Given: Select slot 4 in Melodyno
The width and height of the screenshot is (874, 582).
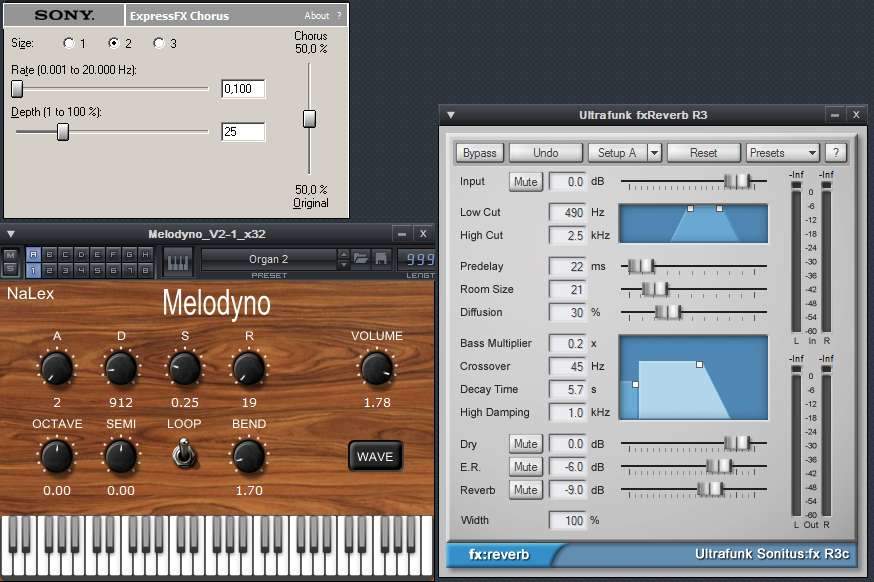Looking at the screenshot, I should (x=81, y=270).
